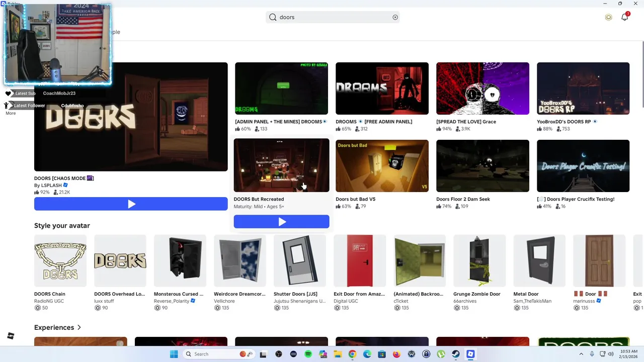Open creator RadioNG UGC
Viewport: 644px width, 362px height.
(49, 301)
